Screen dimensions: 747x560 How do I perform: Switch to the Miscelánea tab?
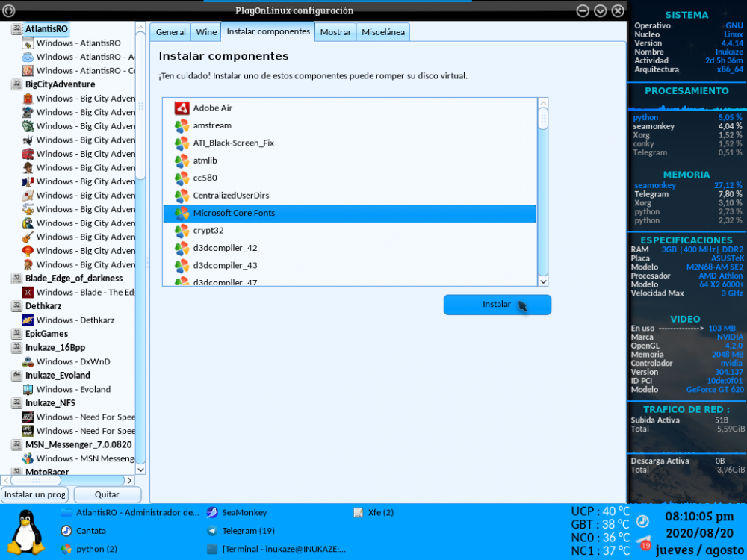(382, 32)
